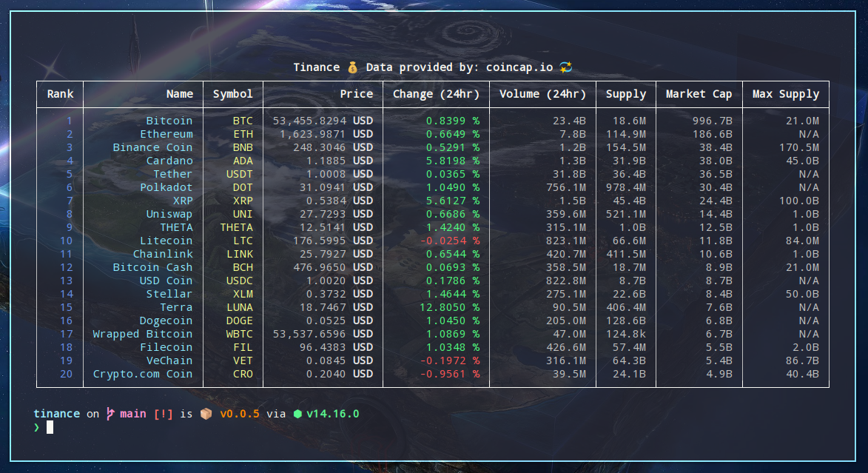Click the v14.16.0 Node version
868x473 pixels.
click(x=333, y=414)
